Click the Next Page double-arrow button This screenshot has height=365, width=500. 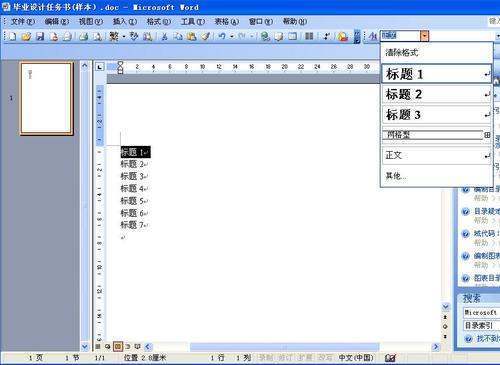click(445, 337)
